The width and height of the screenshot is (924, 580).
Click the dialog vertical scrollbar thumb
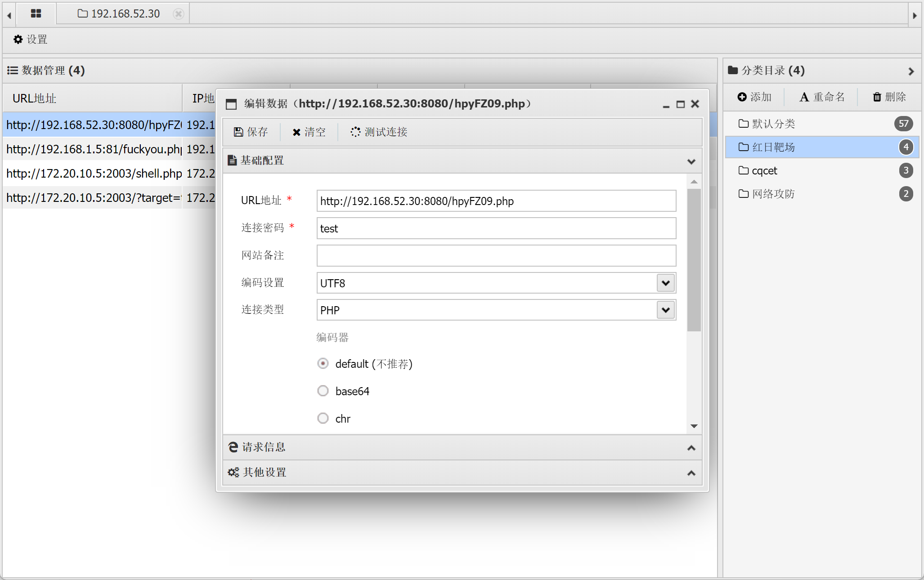[x=694, y=260]
